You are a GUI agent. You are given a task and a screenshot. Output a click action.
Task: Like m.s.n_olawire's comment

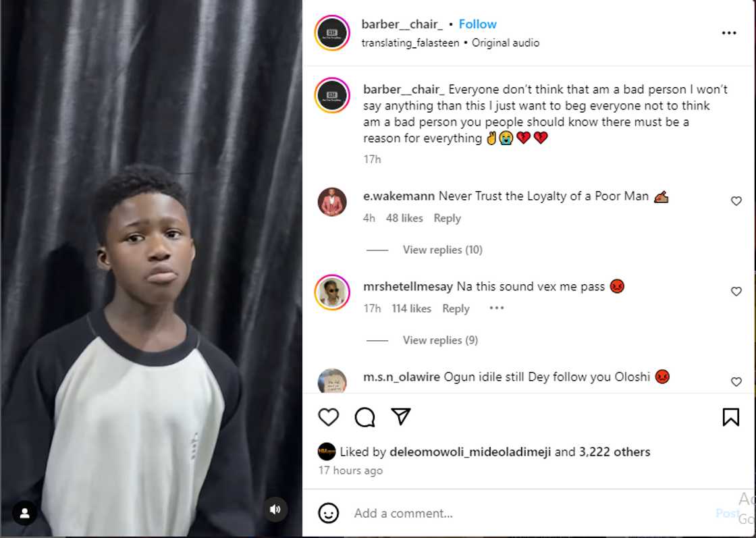[x=736, y=382]
